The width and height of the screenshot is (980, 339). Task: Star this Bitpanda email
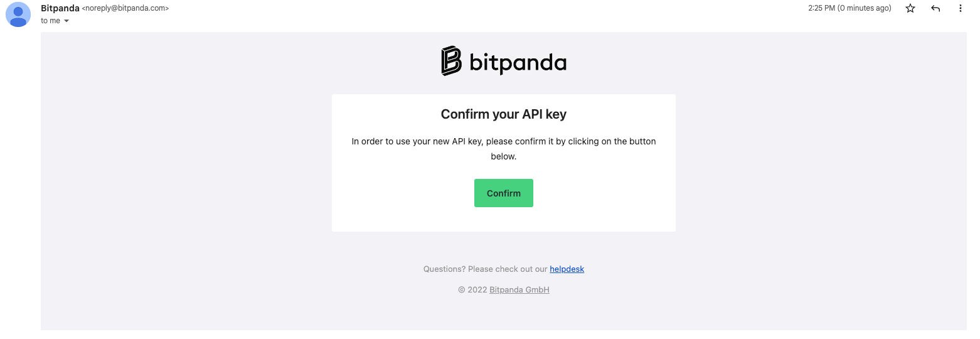click(910, 9)
